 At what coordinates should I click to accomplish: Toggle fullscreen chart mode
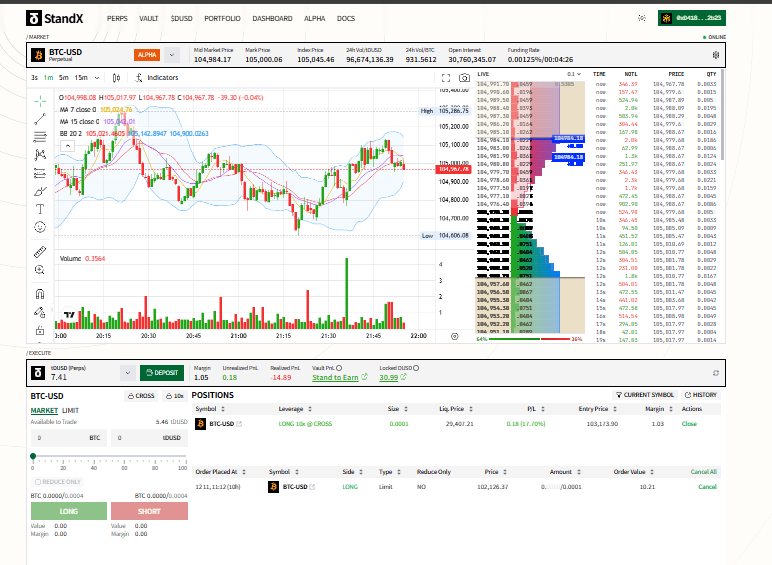pos(446,78)
